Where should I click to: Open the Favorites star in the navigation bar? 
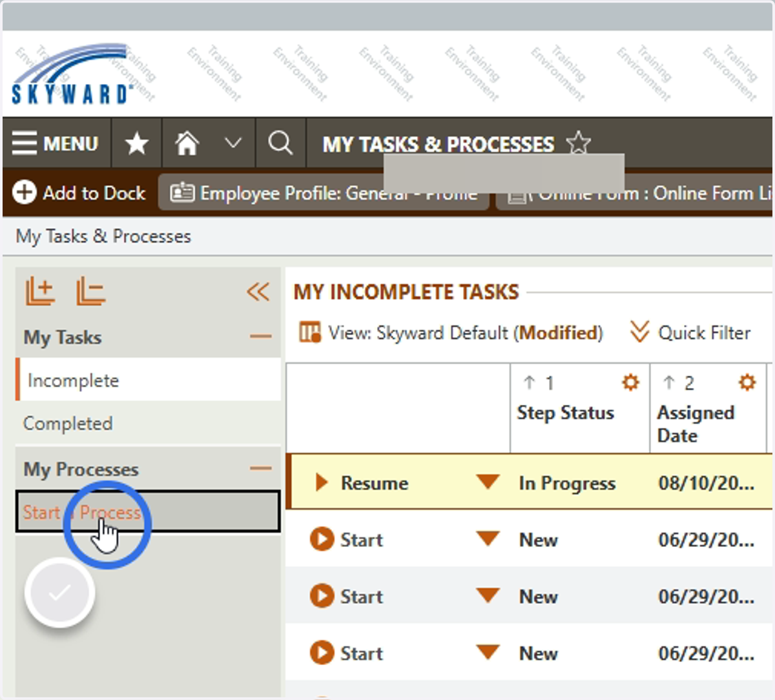137,143
